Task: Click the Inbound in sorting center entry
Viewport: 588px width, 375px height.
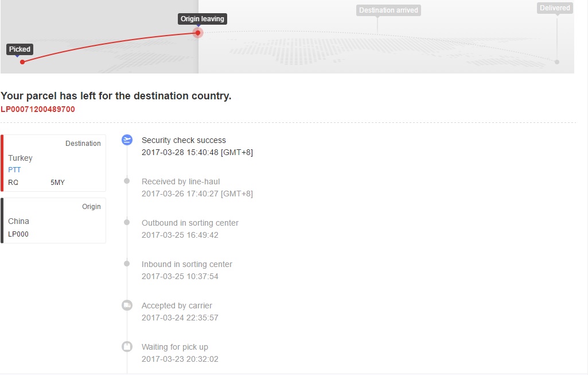Action: pyautogui.click(x=187, y=264)
